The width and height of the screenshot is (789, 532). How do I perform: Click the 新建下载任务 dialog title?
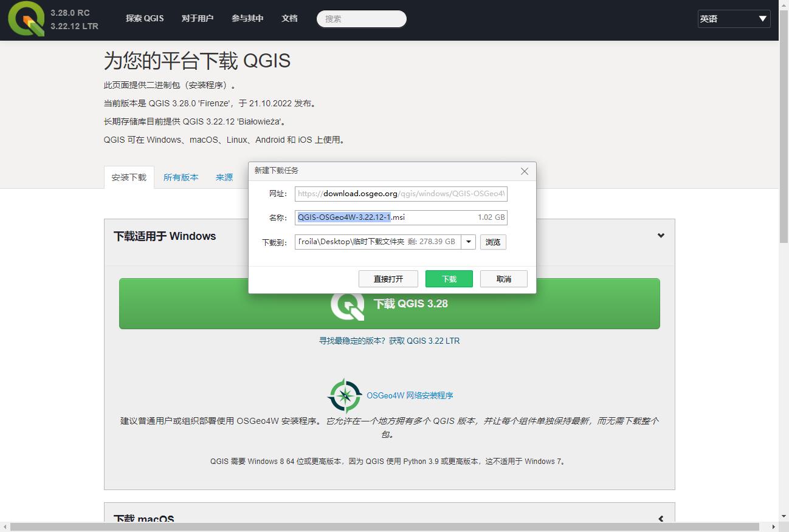click(277, 171)
